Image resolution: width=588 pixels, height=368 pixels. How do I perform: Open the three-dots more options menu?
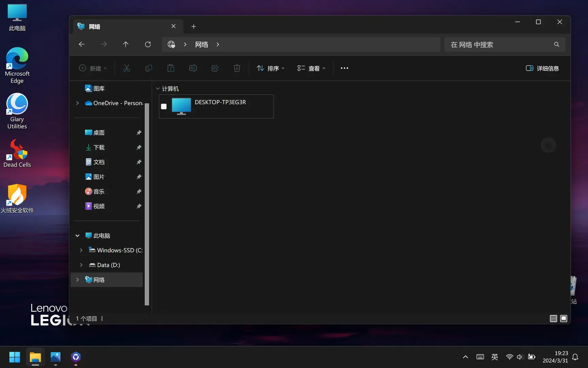(x=344, y=68)
